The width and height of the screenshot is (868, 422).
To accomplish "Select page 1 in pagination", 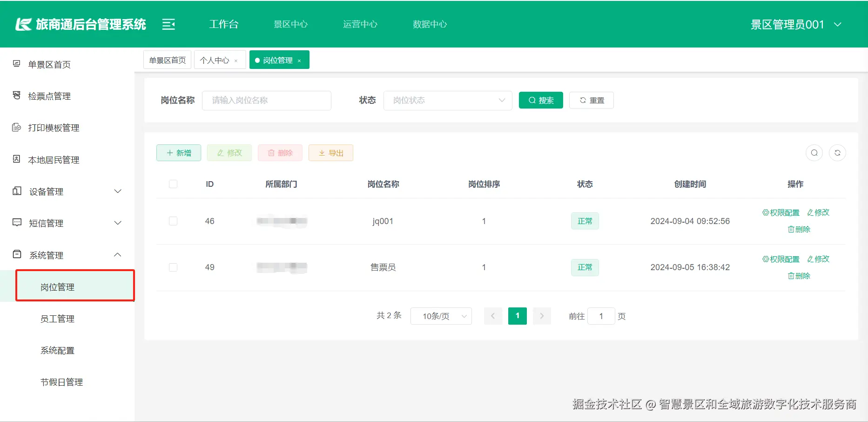I will coord(518,316).
